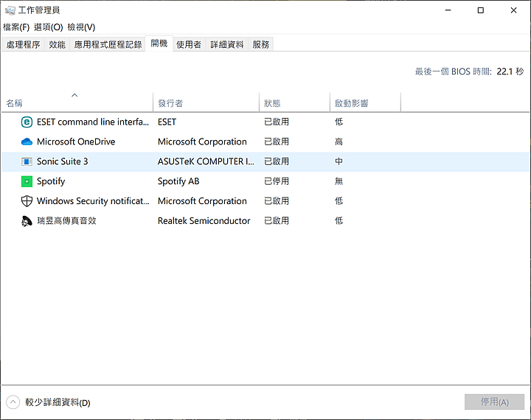Select the ESET command line interfa... row name
Viewport: 531px width, 420px height.
[x=93, y=122]
